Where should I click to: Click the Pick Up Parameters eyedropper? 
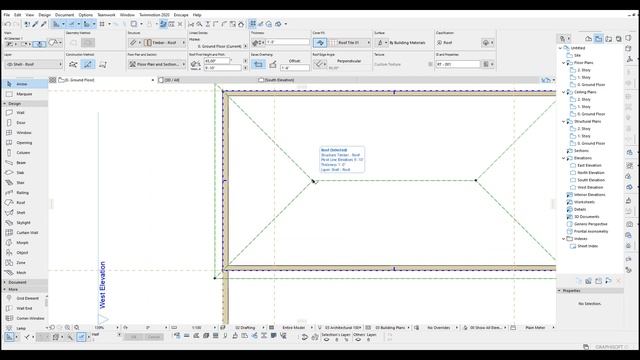tap(35, 24)
